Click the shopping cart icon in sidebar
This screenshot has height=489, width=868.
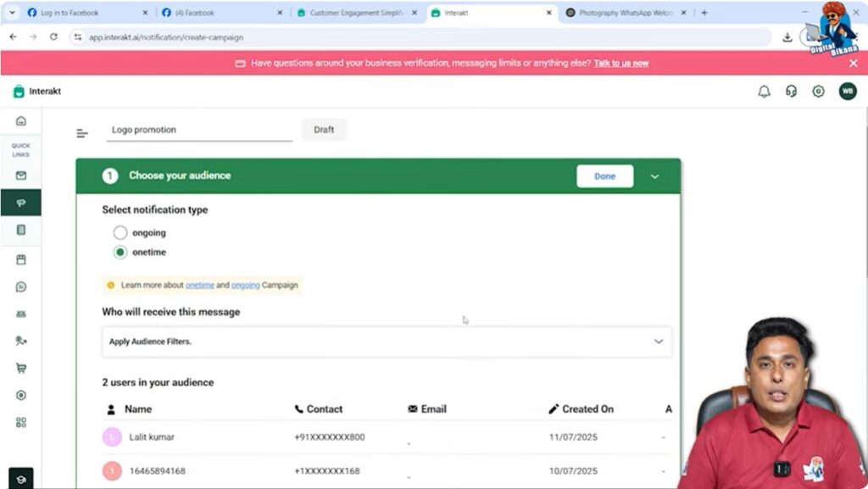coord(21,369)
